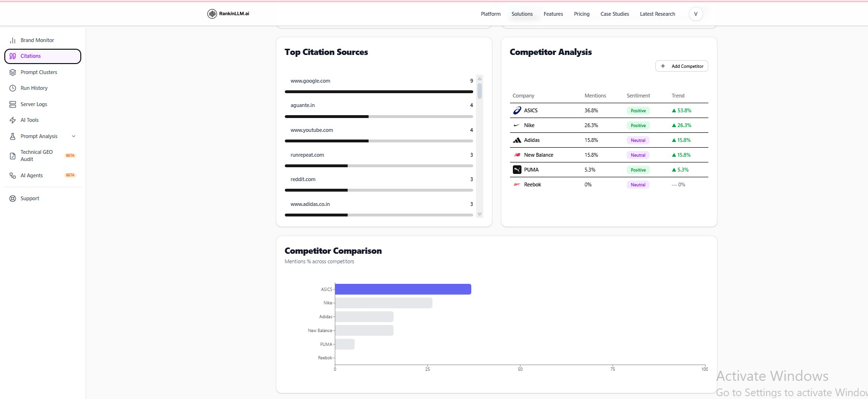Click the Neutral badge in Adidas row

[x=638, y=140]
